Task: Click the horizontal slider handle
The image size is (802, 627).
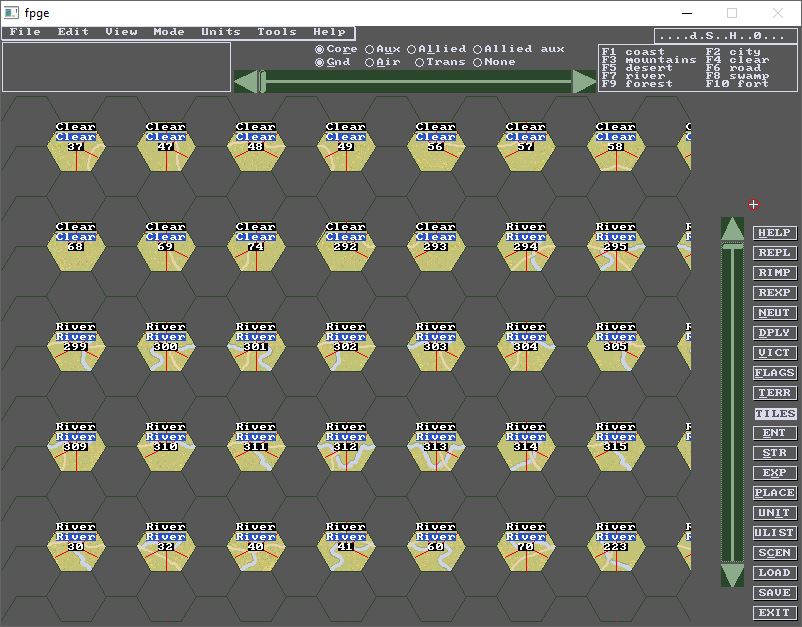Action: (x=262, y=82)
